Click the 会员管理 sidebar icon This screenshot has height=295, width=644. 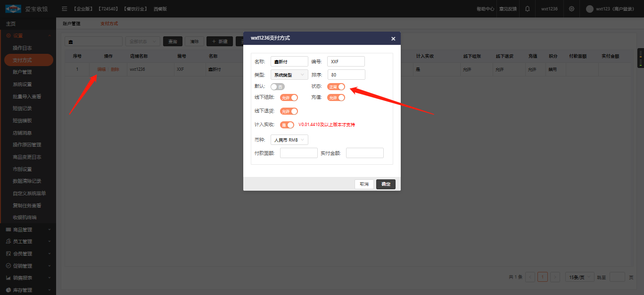pos(8,253)
